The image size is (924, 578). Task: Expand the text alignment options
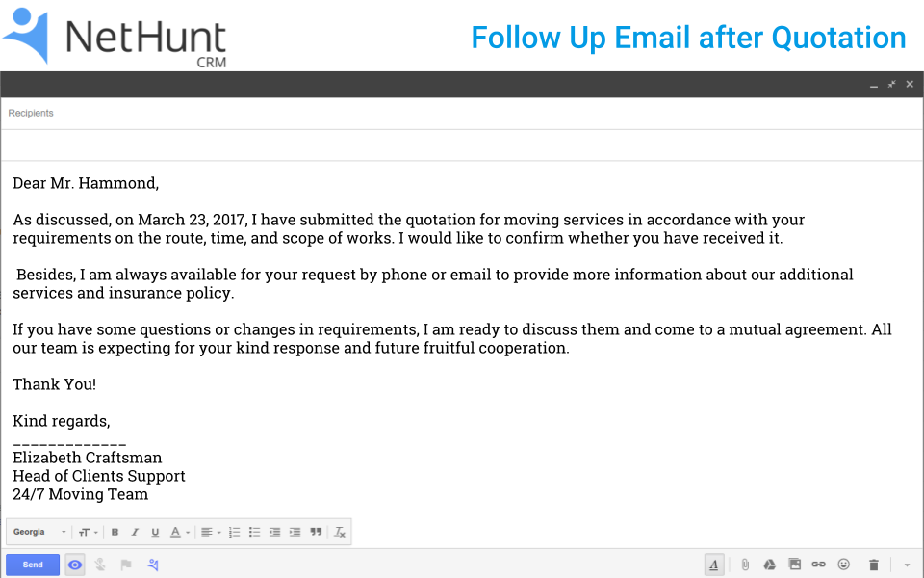(210, 532)
